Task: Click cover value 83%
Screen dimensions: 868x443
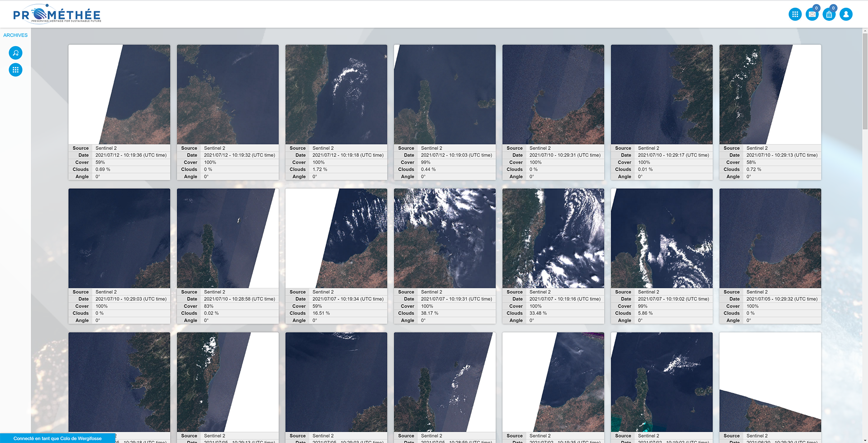Action: (x=209, y=306)
